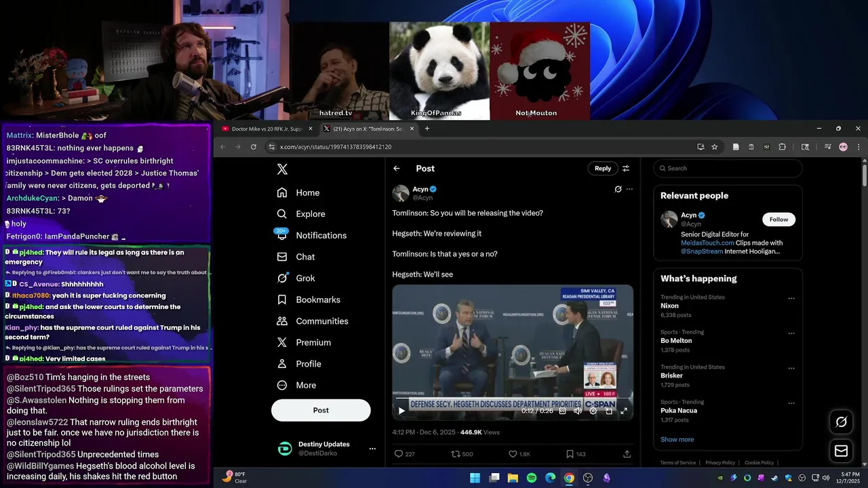
Task: Open the floating Grok button
Action: tap(842, 422)
